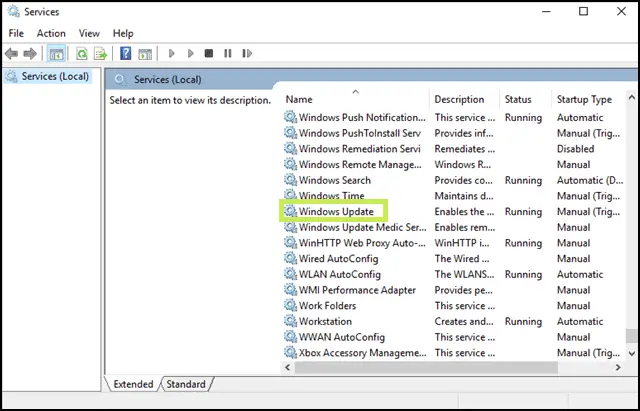Open the View menu
The height and width of the screenshot is (411, 640).
click(89, 33)
